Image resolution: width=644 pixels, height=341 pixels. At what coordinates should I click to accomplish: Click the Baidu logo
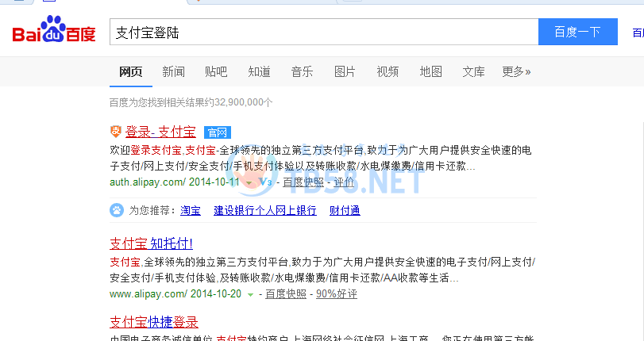(53, 32)
